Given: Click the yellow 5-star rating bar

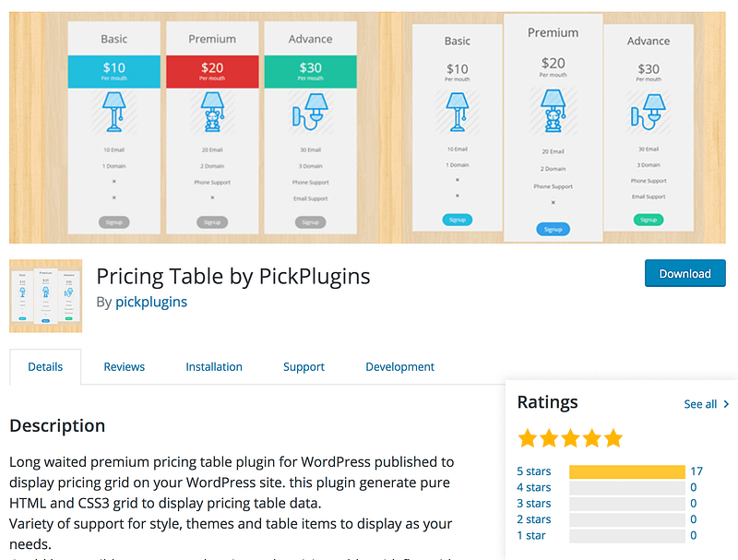Looking at the screenshot, I should point(627,471).
